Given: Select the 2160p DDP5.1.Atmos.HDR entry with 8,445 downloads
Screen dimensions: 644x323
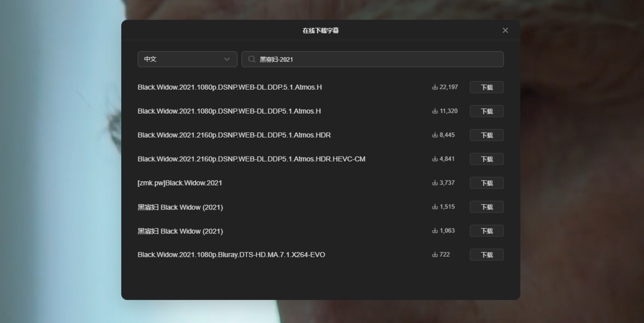Looking at the screenshot, I should coord(234,135).
